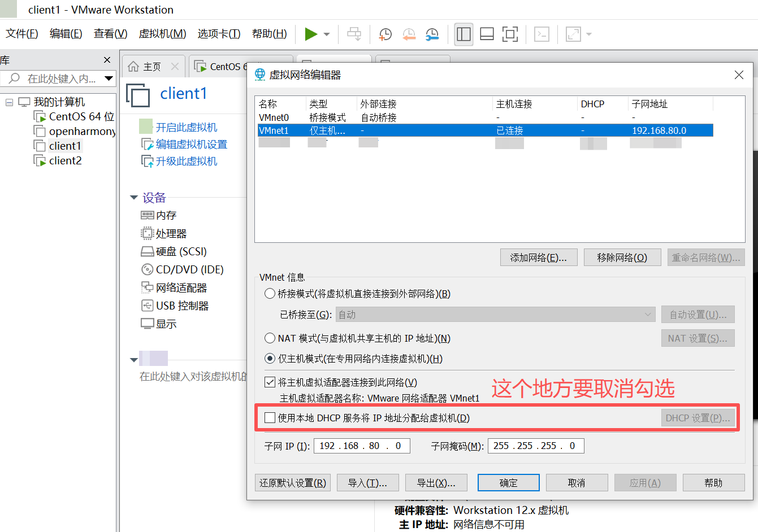Screen dimensions: 758x532
Task: Click the thumbnail bar view icon
Action: 487,34
